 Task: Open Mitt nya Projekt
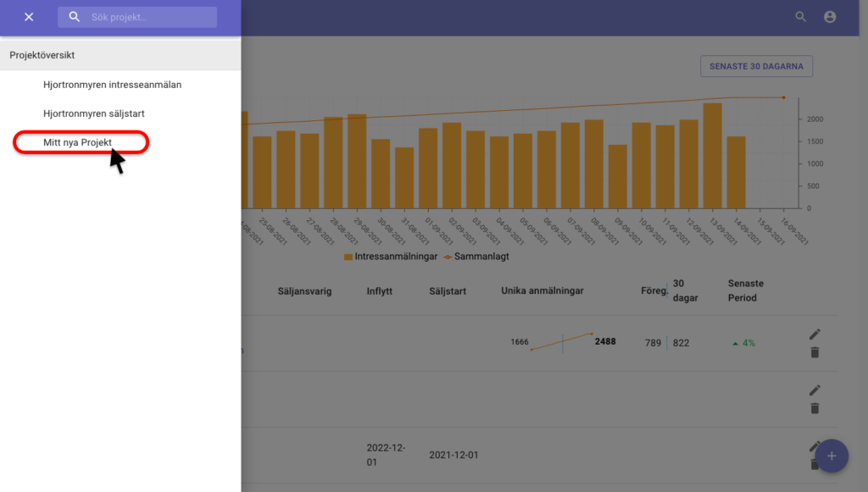pos(77,142)
